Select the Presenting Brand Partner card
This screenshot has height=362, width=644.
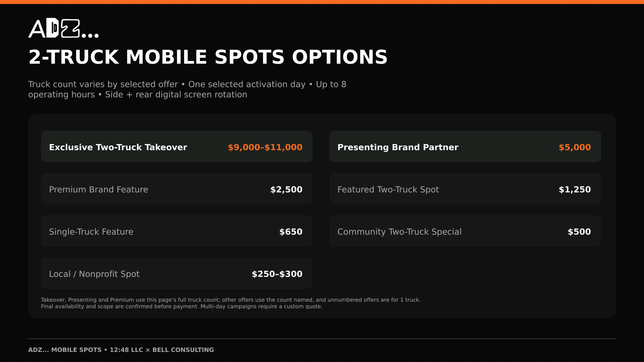[x=465, y=146]
